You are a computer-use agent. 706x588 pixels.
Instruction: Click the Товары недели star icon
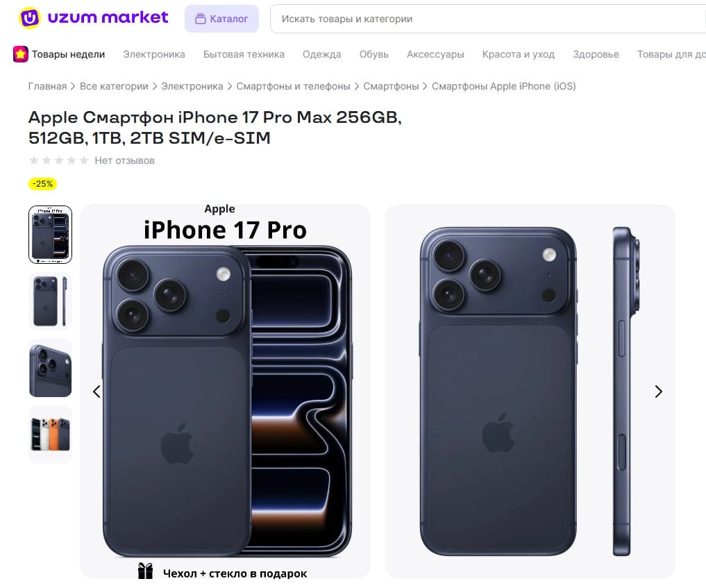21,54
